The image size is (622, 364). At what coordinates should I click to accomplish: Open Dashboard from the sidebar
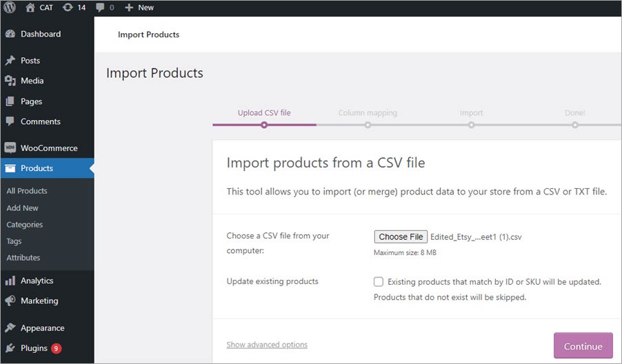click(40, 34)
